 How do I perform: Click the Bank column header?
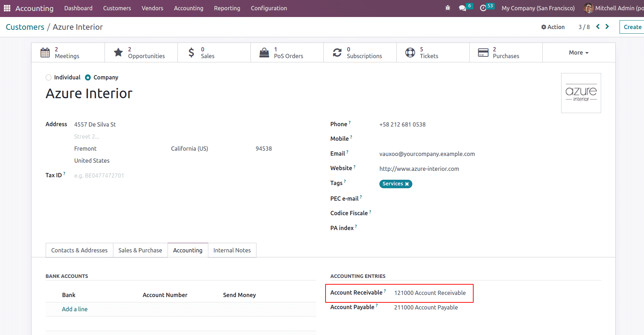click(69, 295)
